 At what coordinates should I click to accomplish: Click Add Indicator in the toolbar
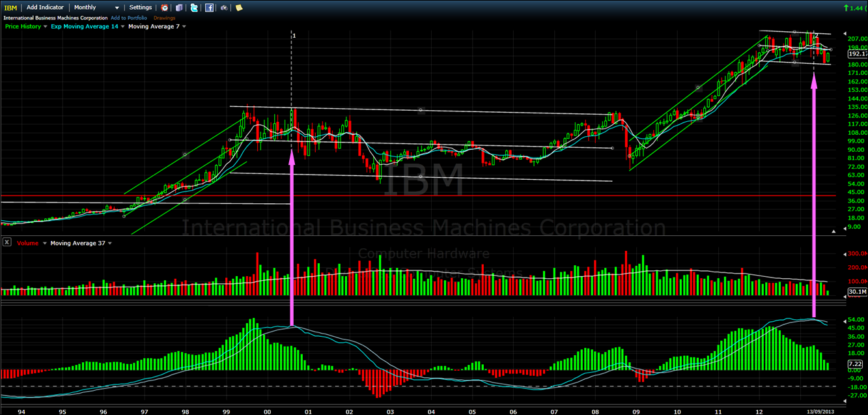(45, 8)
